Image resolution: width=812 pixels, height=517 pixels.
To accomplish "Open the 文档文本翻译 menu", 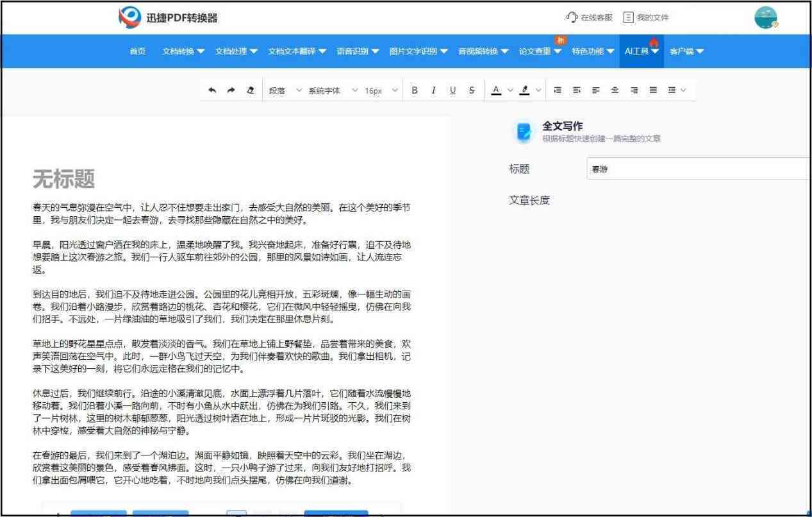I will (297, 51).
